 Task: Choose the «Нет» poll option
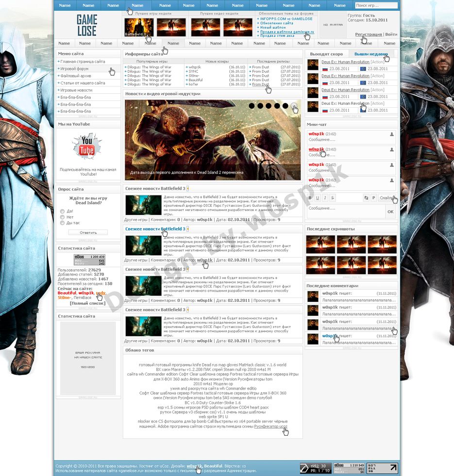click(x=62, y=217)
